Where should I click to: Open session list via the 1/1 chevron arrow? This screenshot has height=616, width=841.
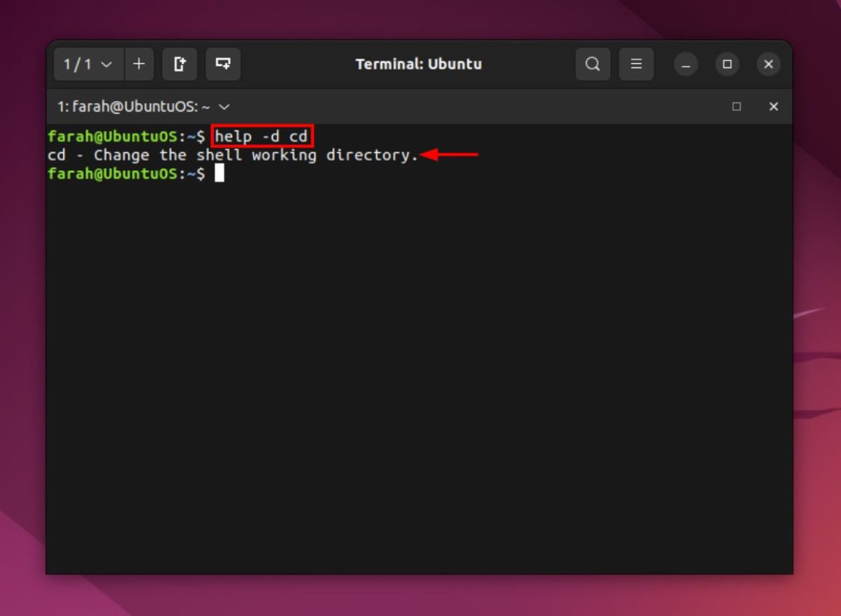107,64
